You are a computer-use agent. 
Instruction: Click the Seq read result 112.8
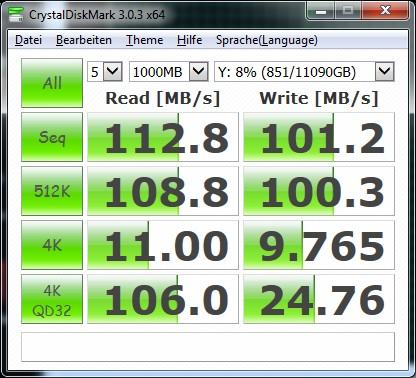click(163, 137)
